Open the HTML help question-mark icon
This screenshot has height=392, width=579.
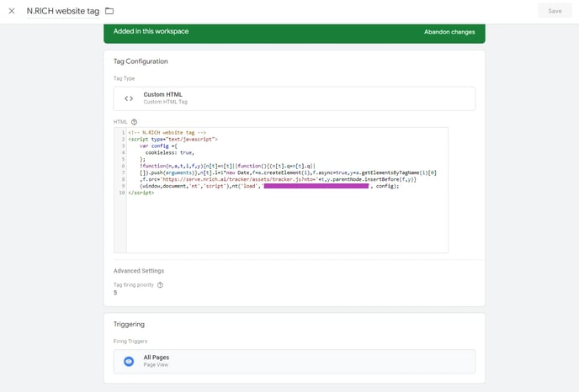(134, 122)
